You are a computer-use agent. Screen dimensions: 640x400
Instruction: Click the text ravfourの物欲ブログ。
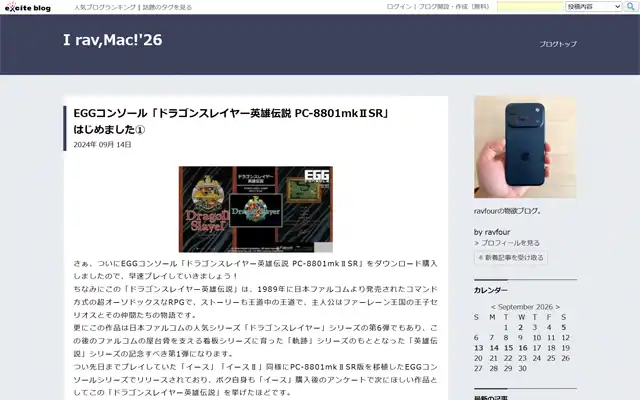coord(508,211)
